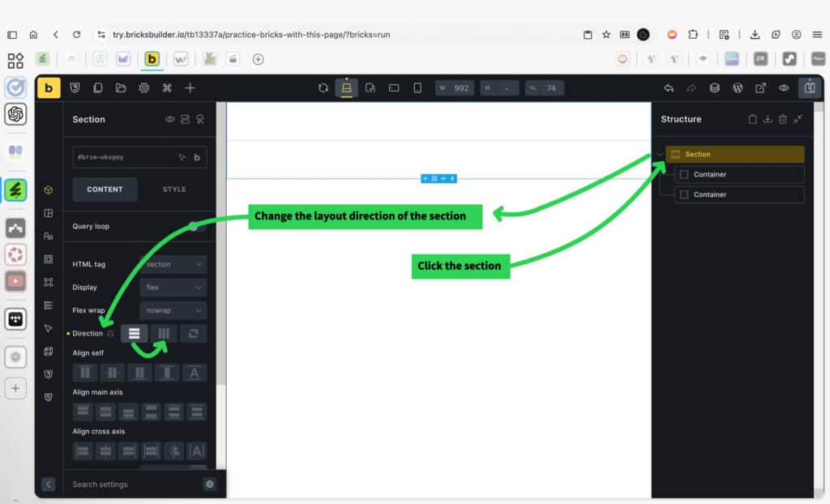830x504 pixels.
Task: Collapse the Section tree node chevron
Action: [660, 155]
